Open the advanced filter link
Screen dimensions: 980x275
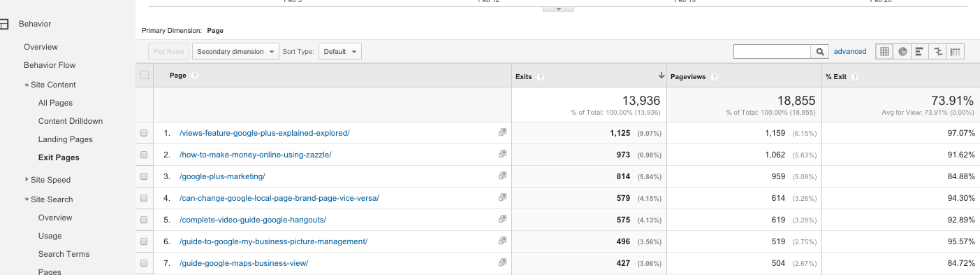click(x=850, y=51)
